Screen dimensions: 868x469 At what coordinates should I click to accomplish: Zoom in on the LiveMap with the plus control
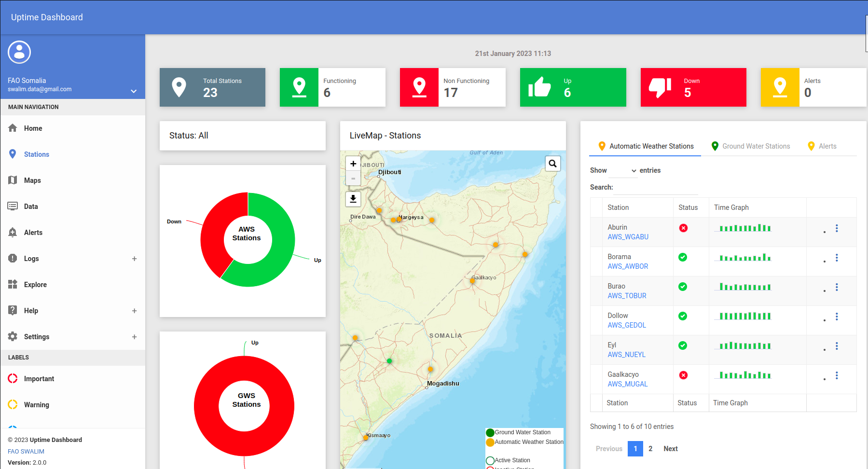[353, 164]
